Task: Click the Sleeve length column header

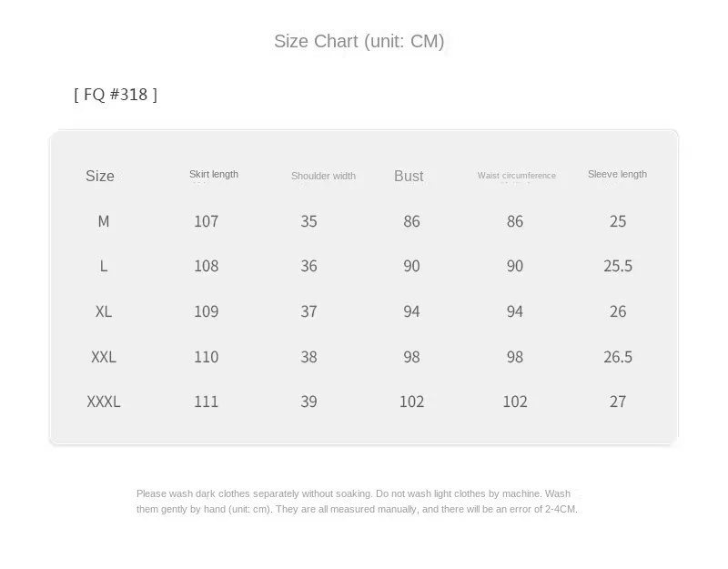Action: point(617,174)
